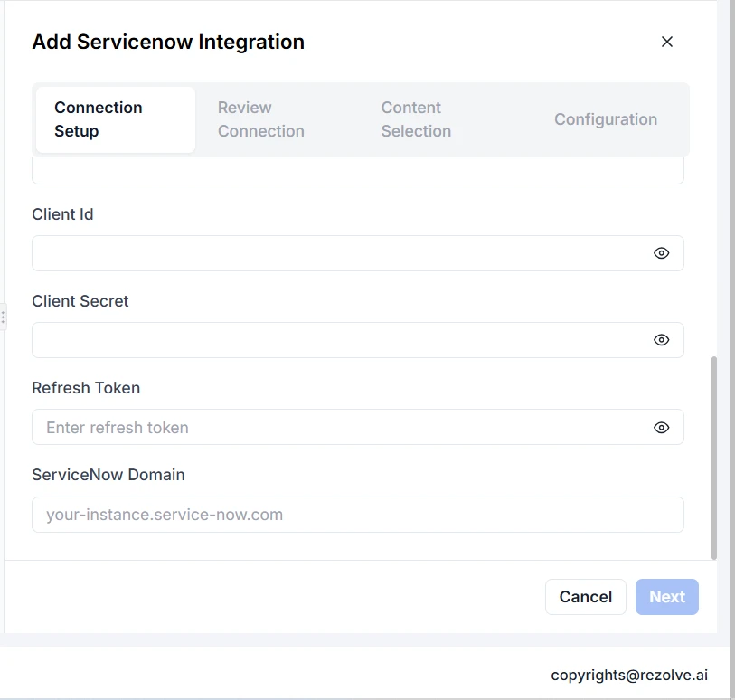The image size is (735, 700).
Task: Open the Review Connection tab
Action: tap(261, 119)
